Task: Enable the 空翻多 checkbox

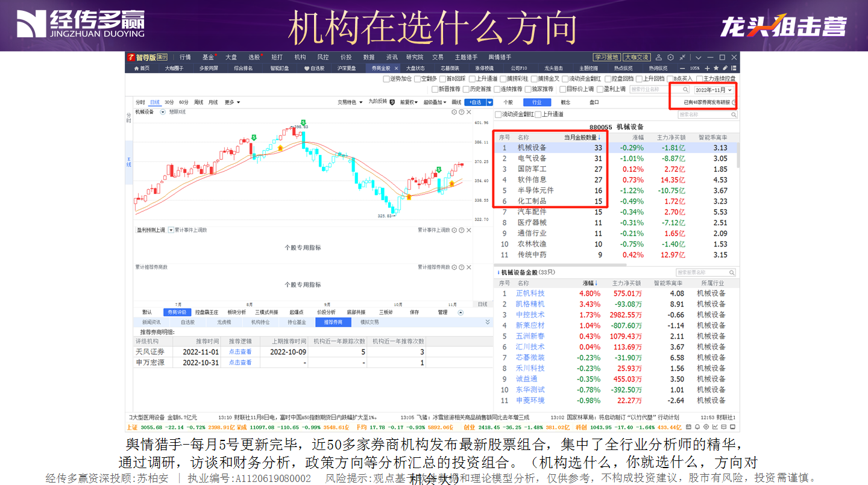Action: pyautogui.click(x=417, y=78)
